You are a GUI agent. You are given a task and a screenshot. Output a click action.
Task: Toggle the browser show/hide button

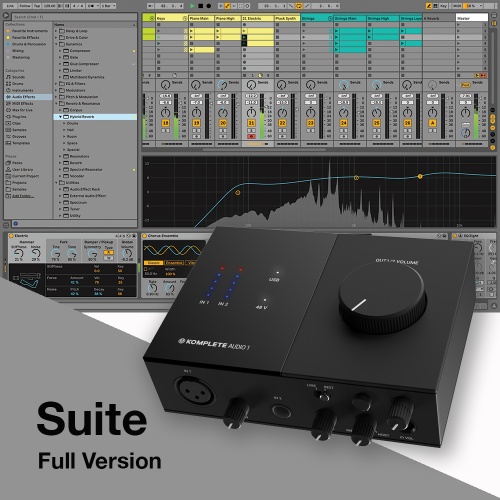click(x=6, y=15)
